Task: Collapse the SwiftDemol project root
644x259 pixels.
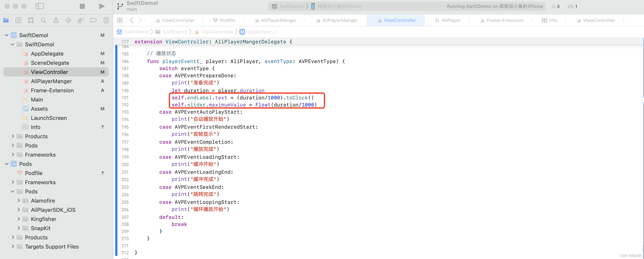Action: click(7, 35)
